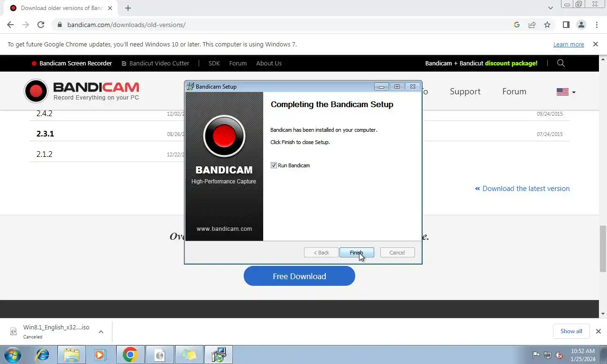Screen dimensions: 607x364
Task: Open About Us in the top bar
Action: [269, 63]
